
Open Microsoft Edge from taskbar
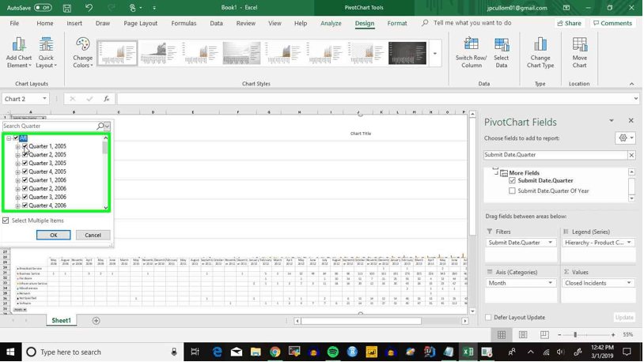pos(217,352)
